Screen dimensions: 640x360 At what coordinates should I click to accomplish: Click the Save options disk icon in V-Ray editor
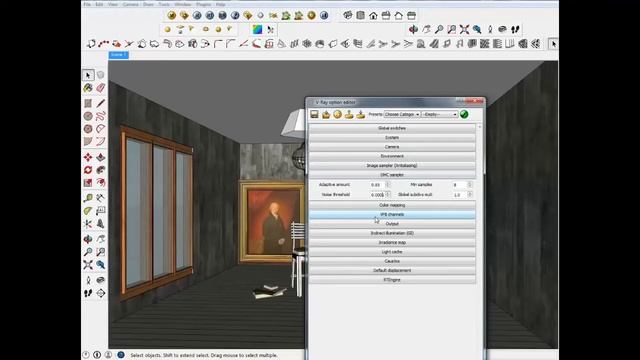(314, 114)
